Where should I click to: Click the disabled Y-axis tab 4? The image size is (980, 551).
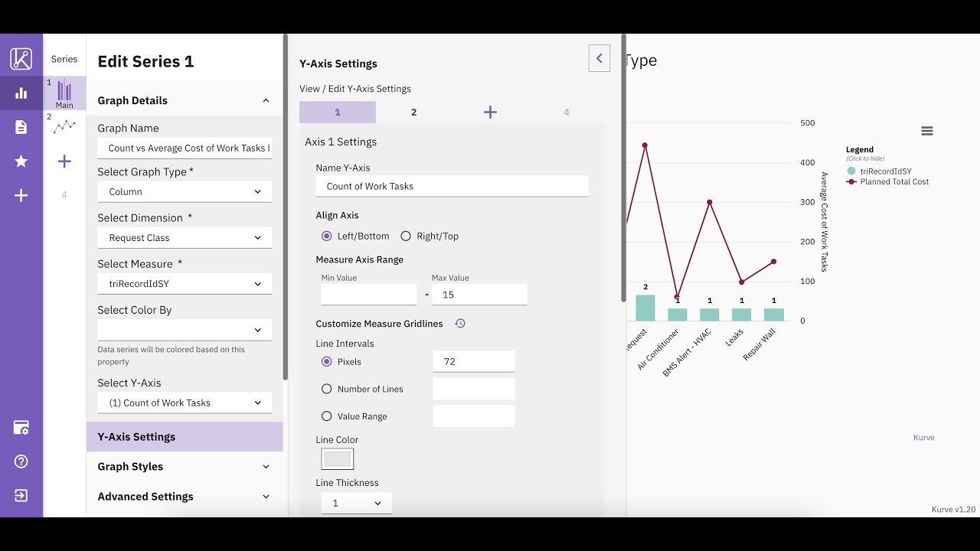click(567, 112)
